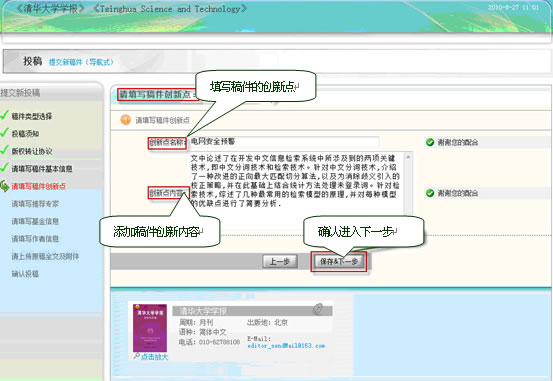Click the green checkmark next to 投稿须知
This screenshot has width=553, height=381.
(x=4, y=133)
